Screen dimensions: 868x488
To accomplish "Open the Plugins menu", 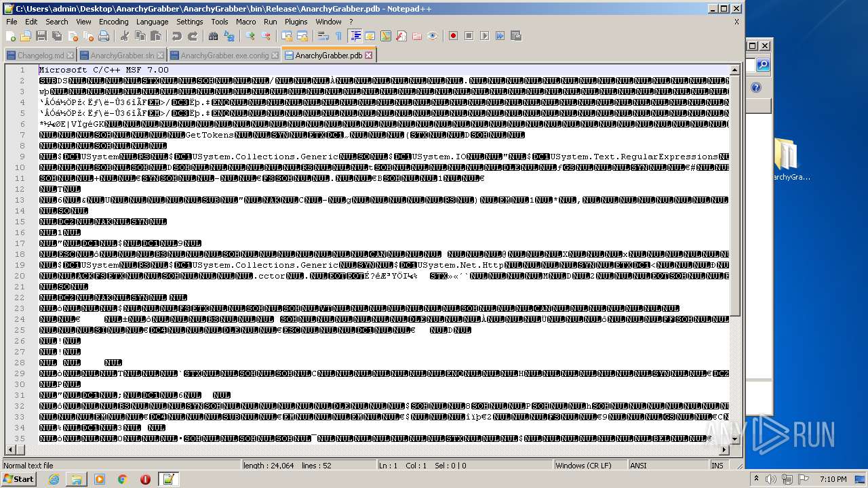I will coord(296,22).
